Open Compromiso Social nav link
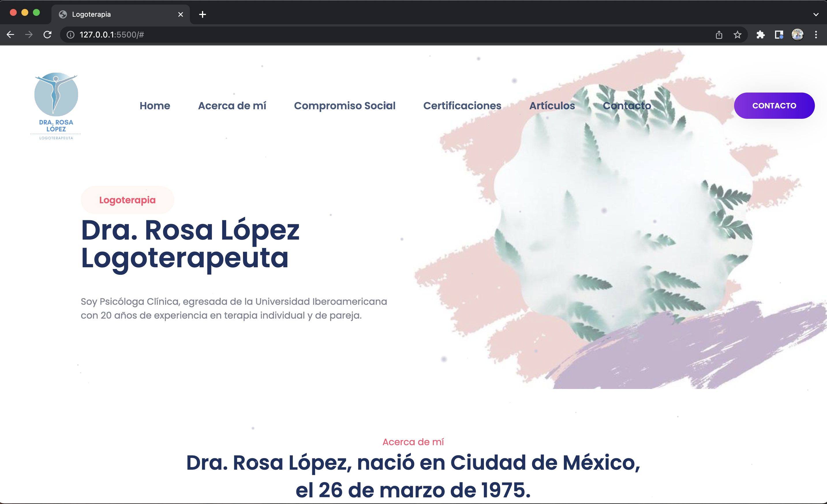827x504 pixels. [344, 106]
